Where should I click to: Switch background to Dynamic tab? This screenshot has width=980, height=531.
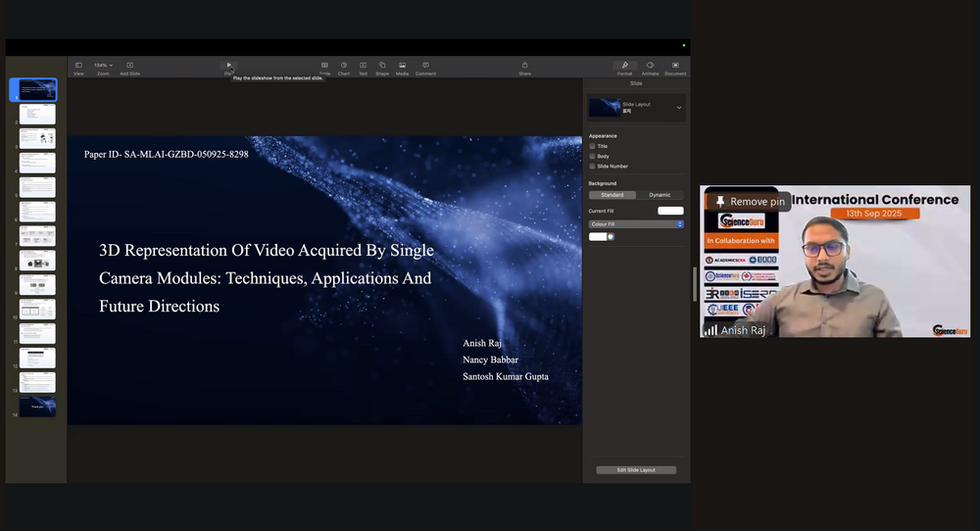tap(660, 195)
